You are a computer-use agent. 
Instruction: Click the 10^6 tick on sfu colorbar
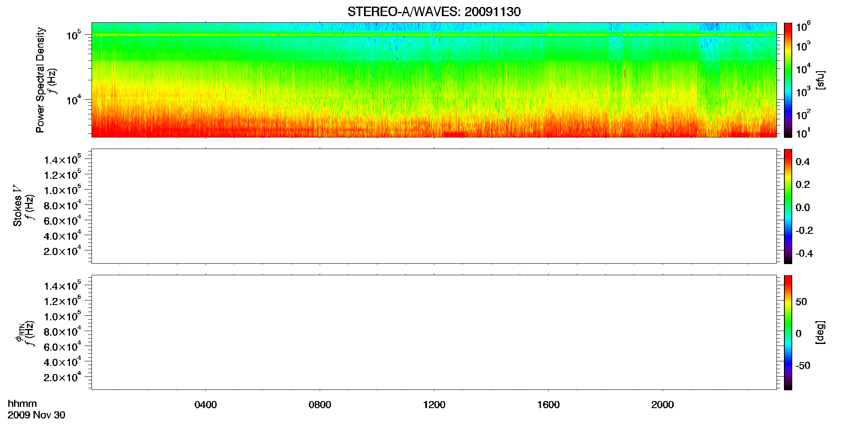pyautogui.click(x=803, y=27)
